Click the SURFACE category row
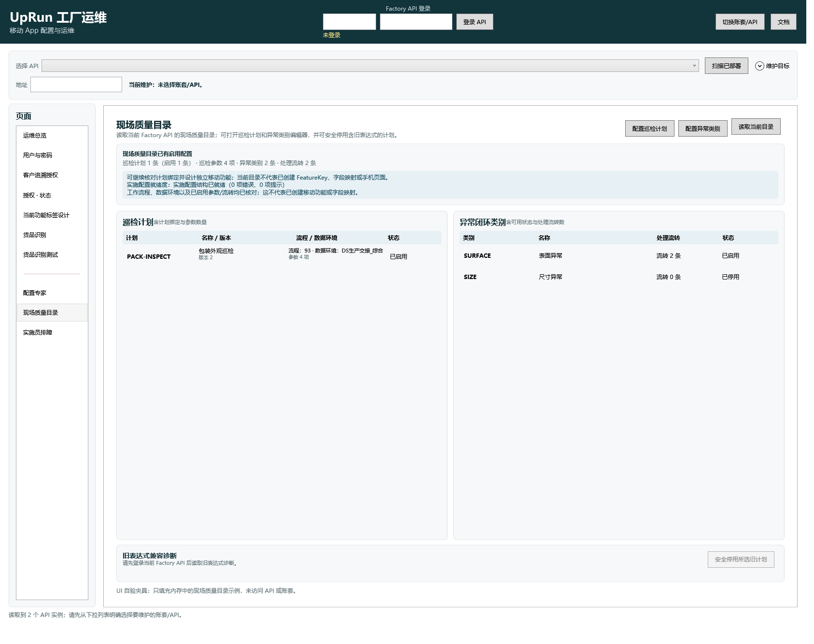 (x=618, y=256)
